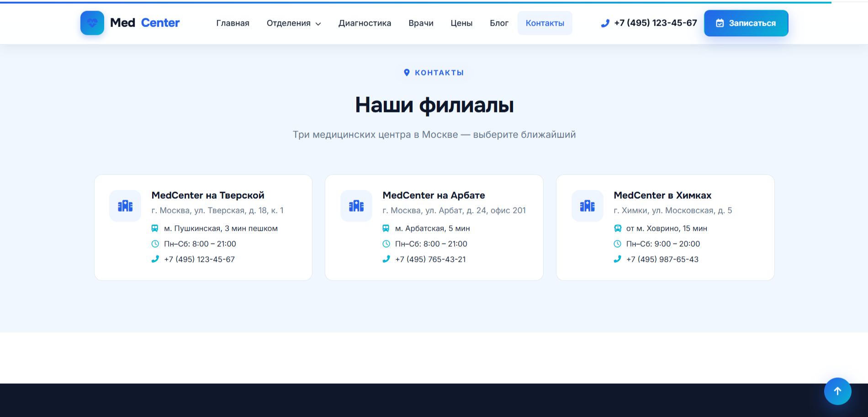This screenshot has height=417, width=868.
Task: Click the clock icon on the Химках card
Action: coord(618,244)
